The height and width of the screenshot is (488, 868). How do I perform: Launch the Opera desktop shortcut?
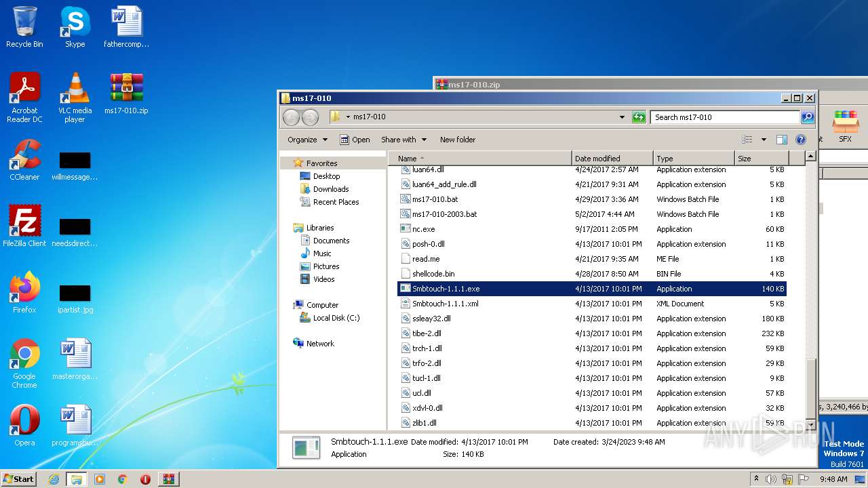(x=24, y=426)
